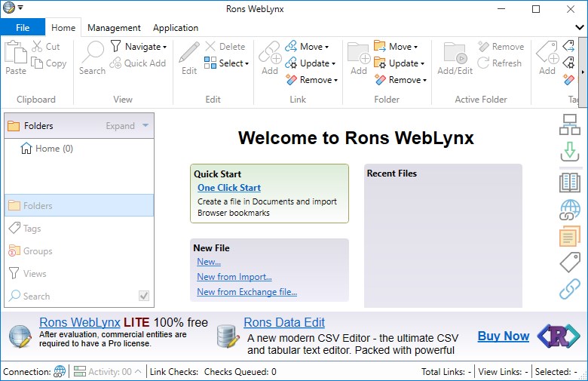Click the Paste clipboard icon

pos(15,57)
